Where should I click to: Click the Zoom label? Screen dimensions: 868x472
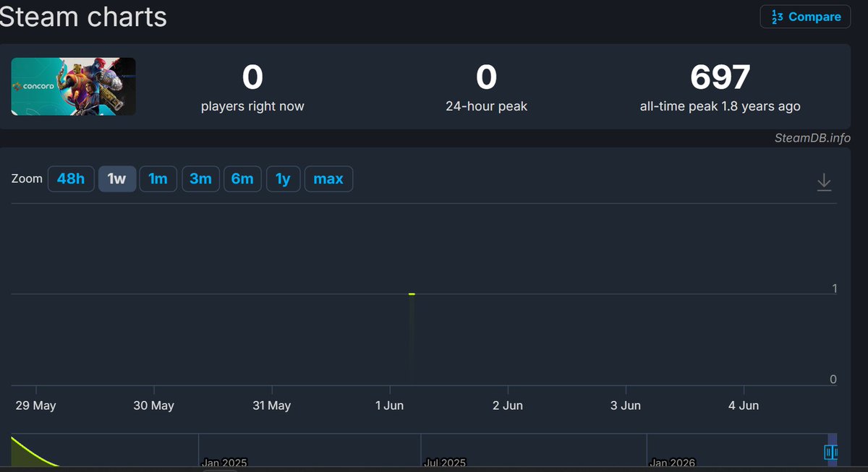[x=27, y=179]
